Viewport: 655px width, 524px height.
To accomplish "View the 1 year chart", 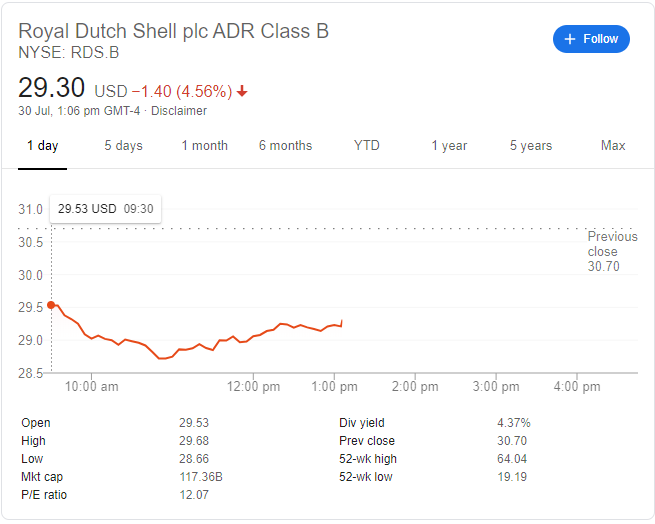I will (449, 145).
